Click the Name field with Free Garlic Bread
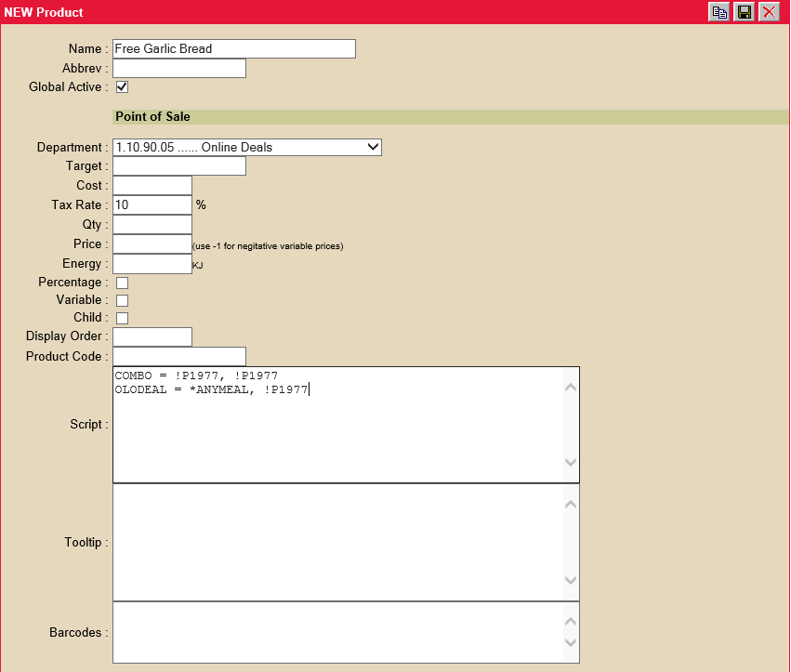 234,49
